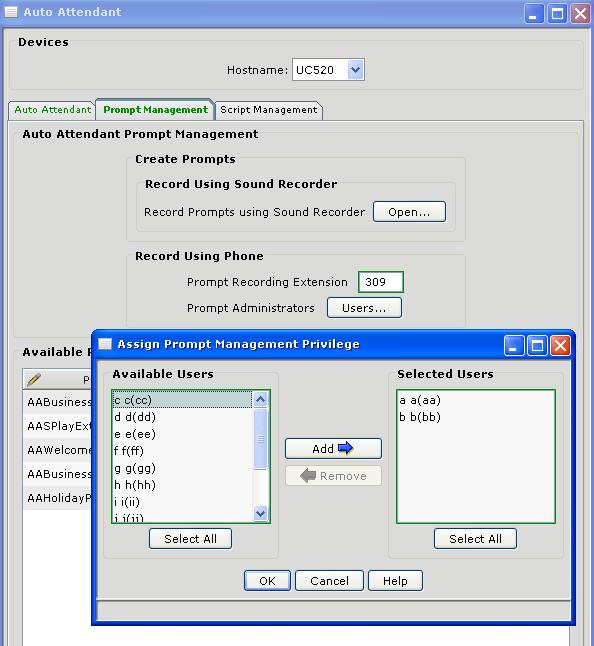Select the AAHolidayP prompt row
The image size is (594, 646).
tap(57, 498)
